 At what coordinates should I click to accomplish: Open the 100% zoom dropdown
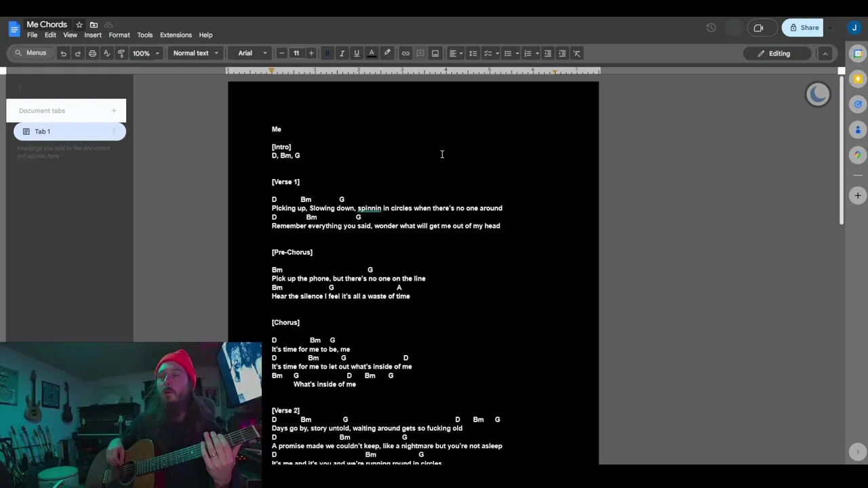[x=146, y=54]
